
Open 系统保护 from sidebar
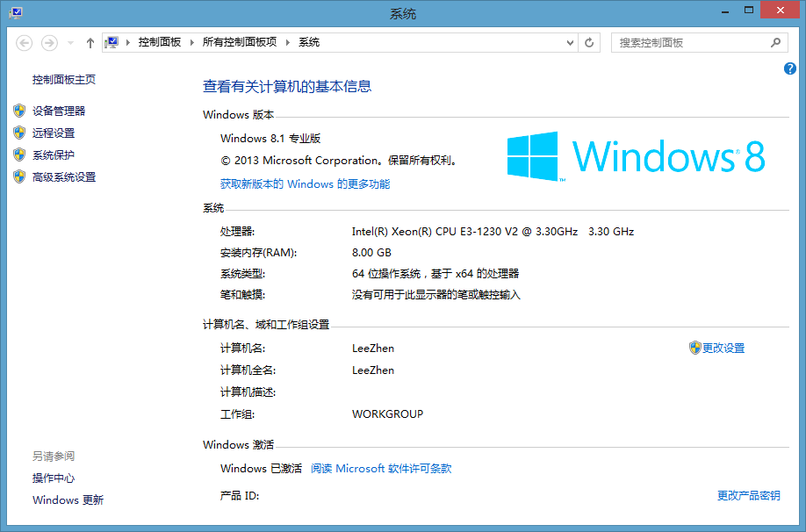pos(54,155)
